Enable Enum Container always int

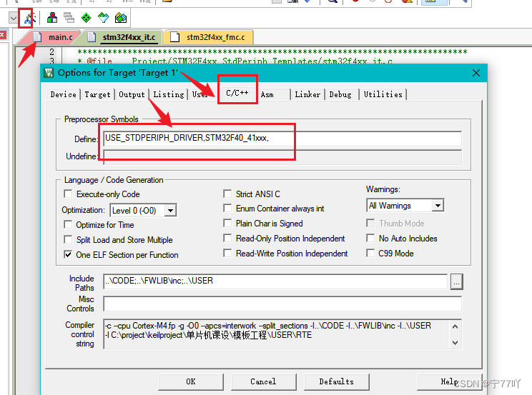point(227,208)
